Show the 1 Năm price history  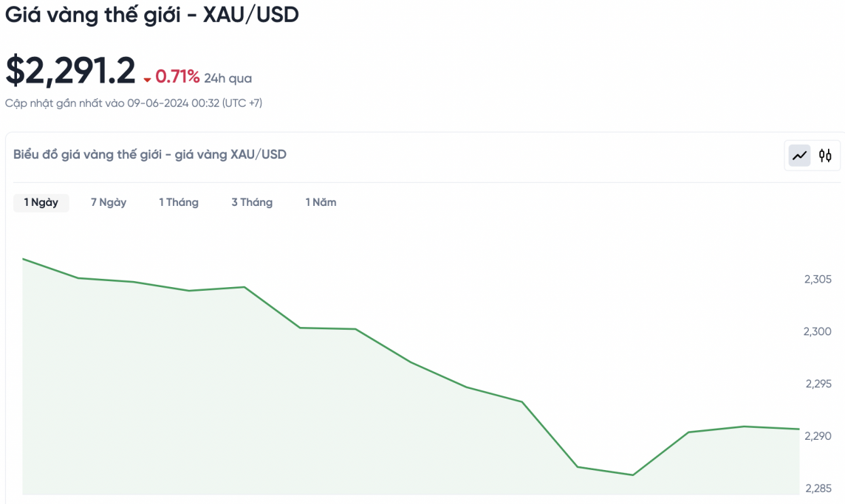click(321, 202)
